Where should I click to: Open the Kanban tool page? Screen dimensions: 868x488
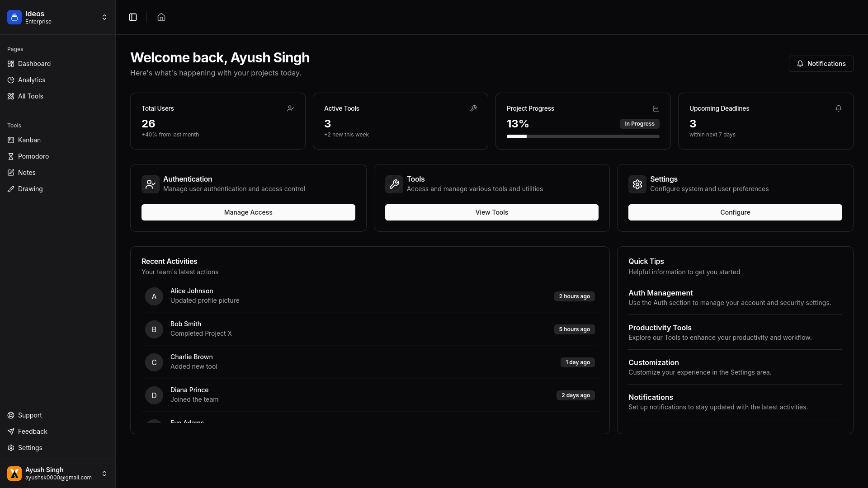tap(29, 140)
